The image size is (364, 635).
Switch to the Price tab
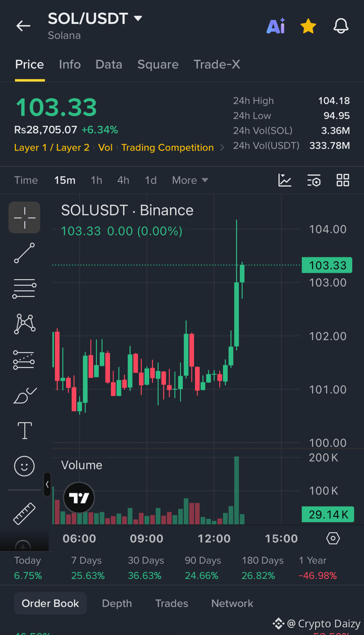coord(29,65)
